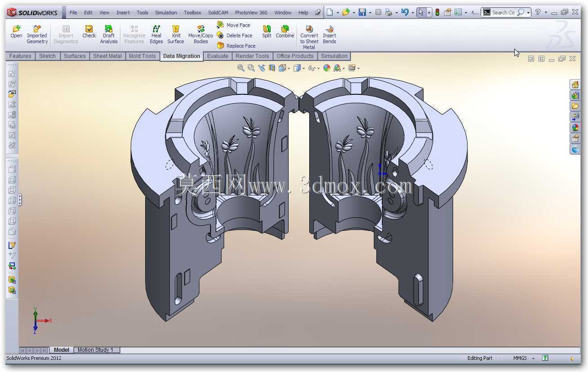Open the File menu
Viewport: 588px width, 372px height.
[x=73, y=13]
